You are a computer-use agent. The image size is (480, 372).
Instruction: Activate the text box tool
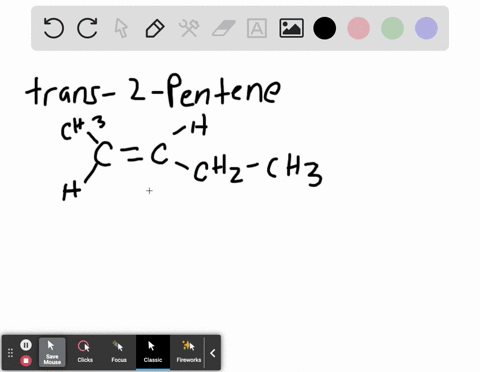tap(257, 28)
